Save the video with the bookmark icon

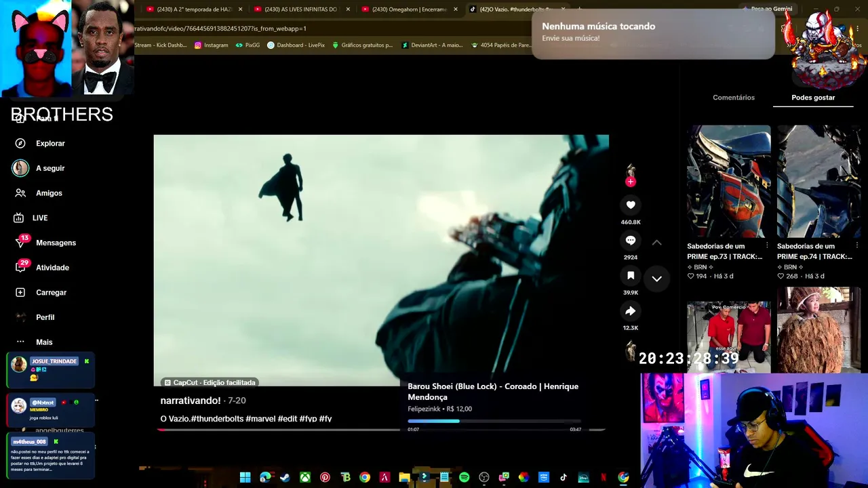point(631,276)
